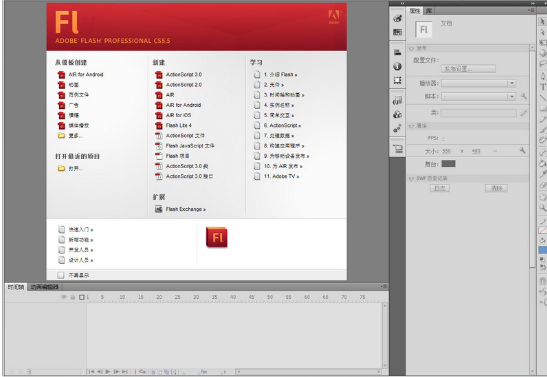The image size is (547, 377).
Task: Toggle the show/hide all layers eye icon
Action: tap(64, 297)
